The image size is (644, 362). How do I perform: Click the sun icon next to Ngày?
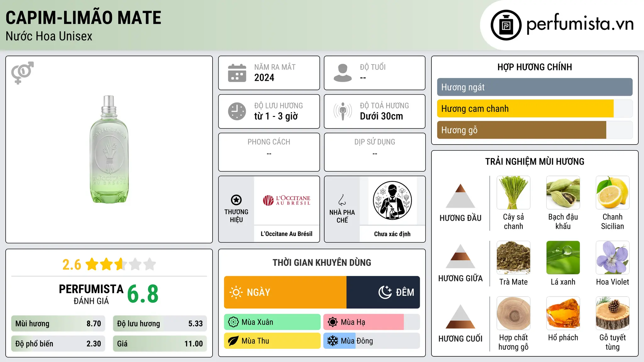click(x=236, y=292)
